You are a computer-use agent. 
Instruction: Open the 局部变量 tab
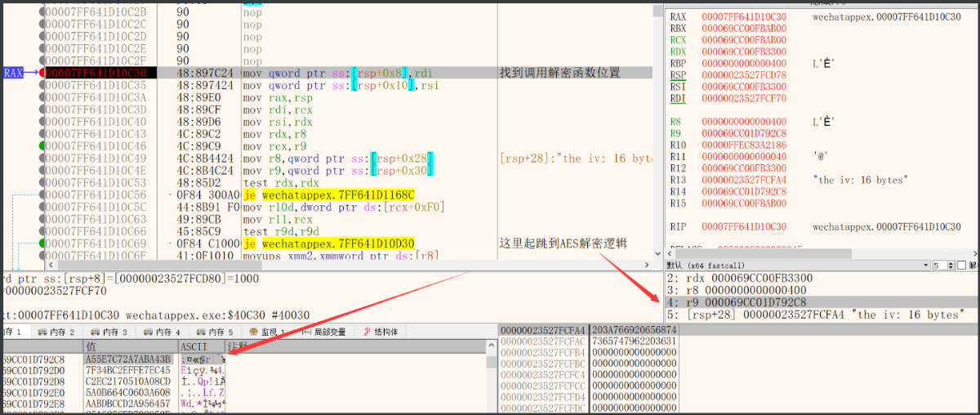coord(323,332)
